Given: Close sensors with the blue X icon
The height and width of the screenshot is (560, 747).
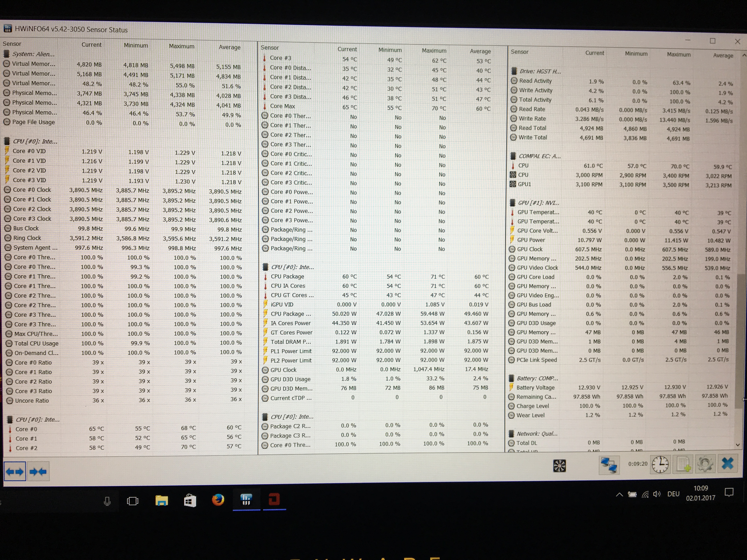Looking at the screenshot, I should 727,463.
